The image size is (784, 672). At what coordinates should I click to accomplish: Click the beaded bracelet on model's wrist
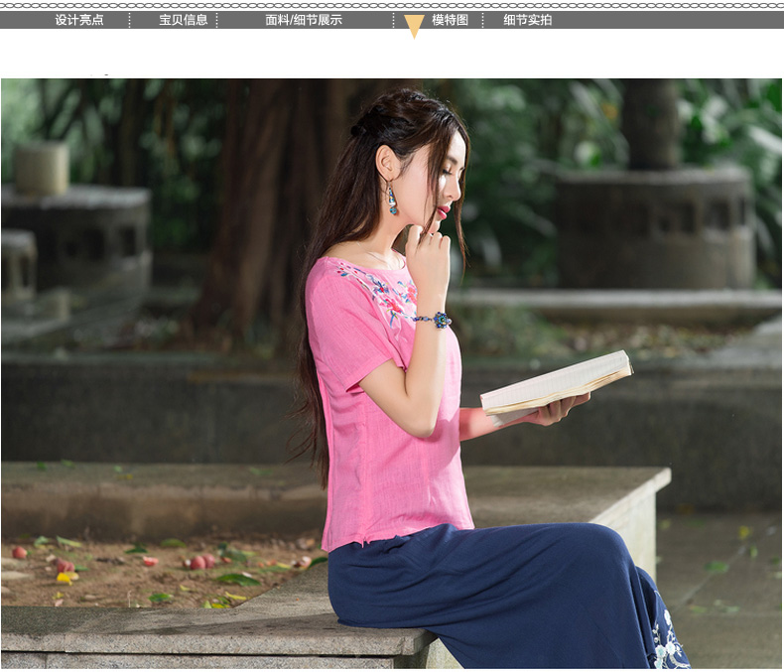tap(437, 320)
